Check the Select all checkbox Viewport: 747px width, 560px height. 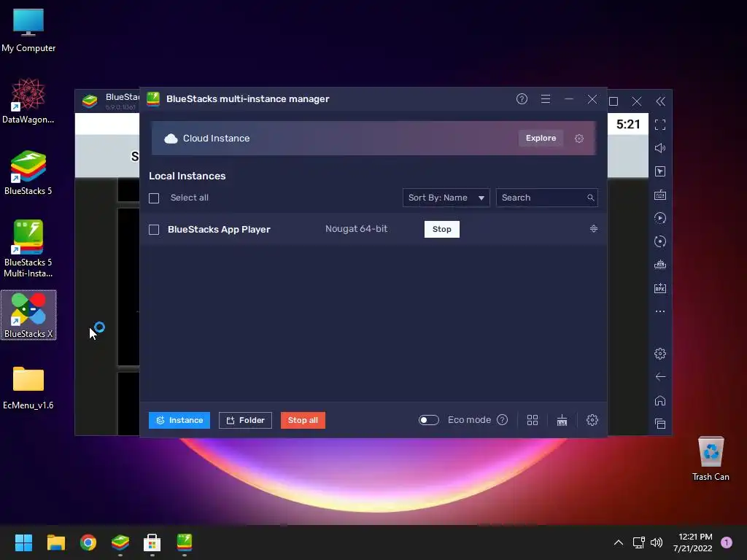154,198
